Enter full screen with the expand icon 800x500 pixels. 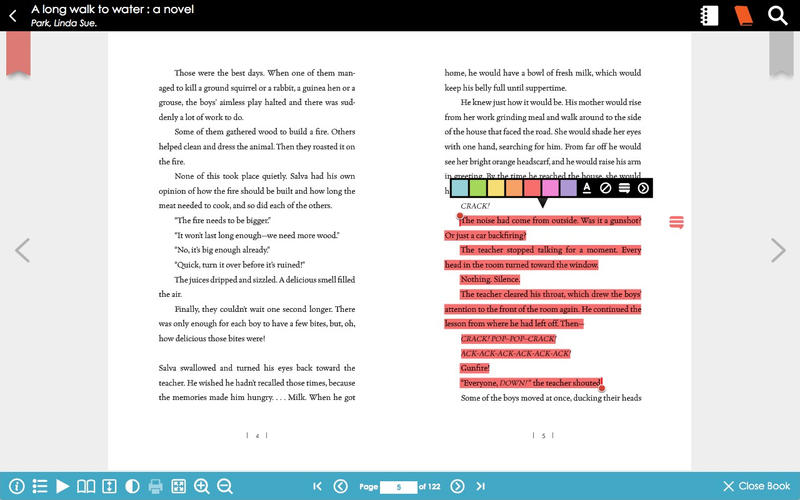[179, 486]
